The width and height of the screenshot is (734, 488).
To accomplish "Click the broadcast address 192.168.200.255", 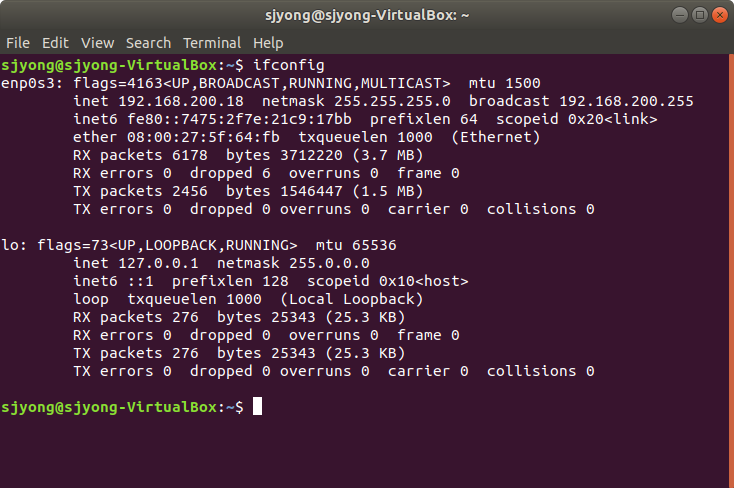I will (626, 101).
